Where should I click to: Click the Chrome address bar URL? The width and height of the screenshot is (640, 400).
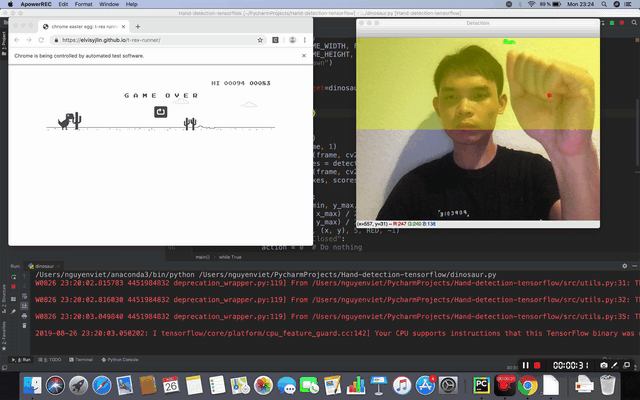click(x=111, y=40)
